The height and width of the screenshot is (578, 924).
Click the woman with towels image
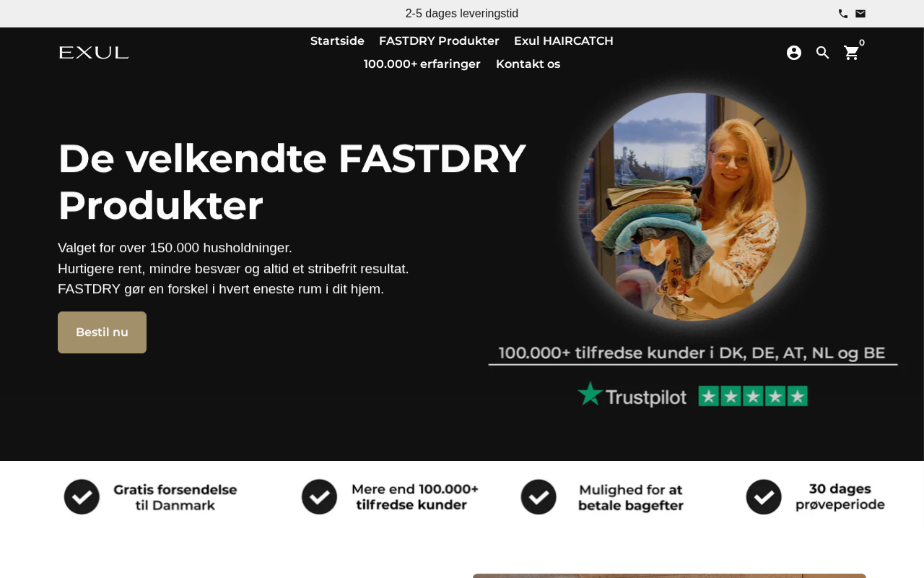point(693,207)
